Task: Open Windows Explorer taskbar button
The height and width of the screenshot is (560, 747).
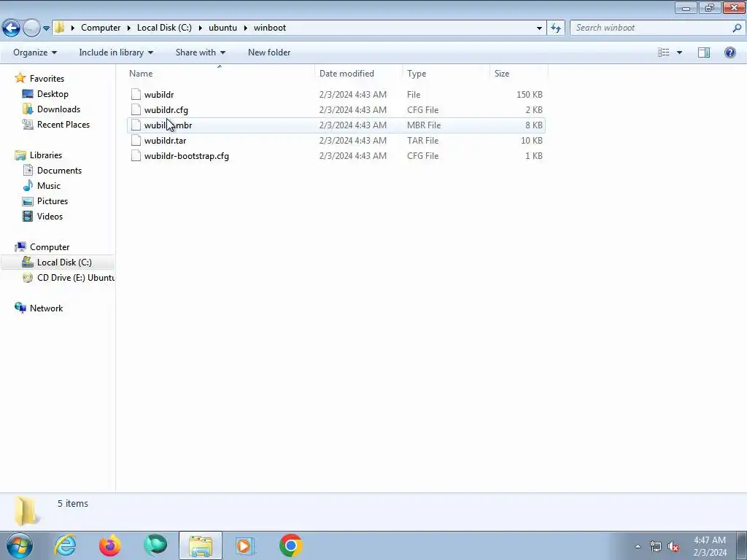Action: [201, 545]
